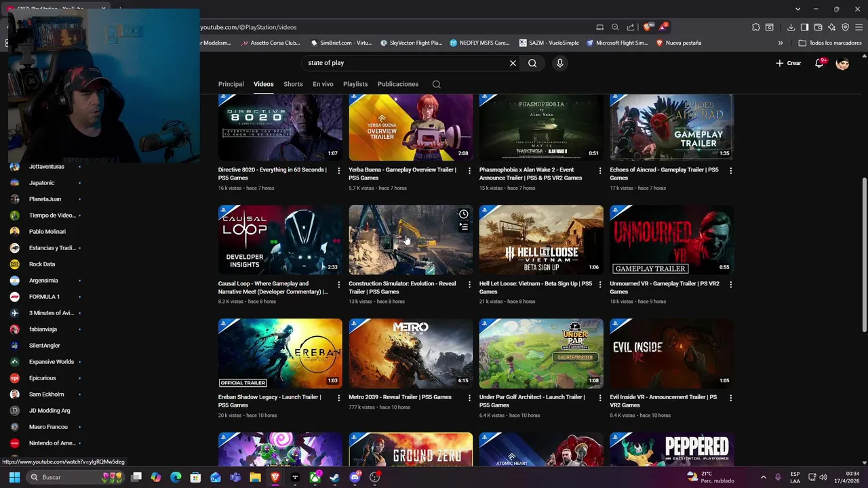Open SimBrief.com bookmark
Screen dimensions: 868x488
click(x=342, y=43)
